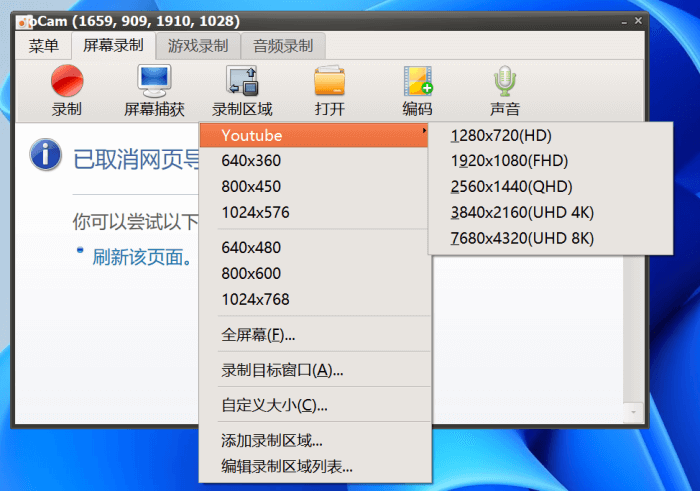Viewport: 700px width, 491px height.
Task: Open the Codec (编码) film icon
Action: [x=418, y=81]
